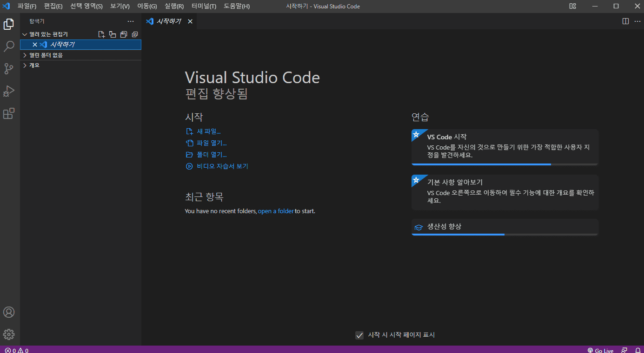Viewport: 644px width, 353px height.
Task: Open the 도움말(H) menu
Action: 237,6
